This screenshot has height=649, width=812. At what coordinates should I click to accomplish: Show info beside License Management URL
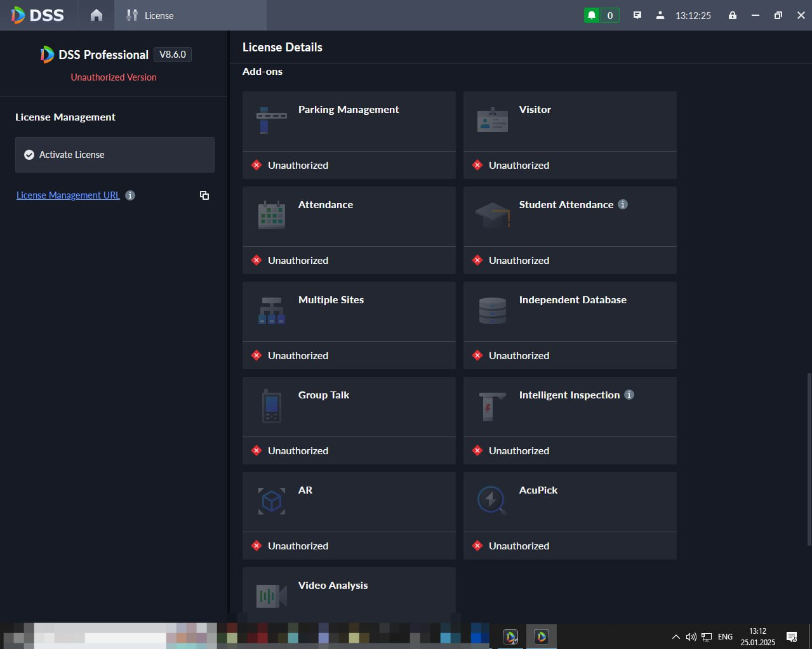[130, 195]
